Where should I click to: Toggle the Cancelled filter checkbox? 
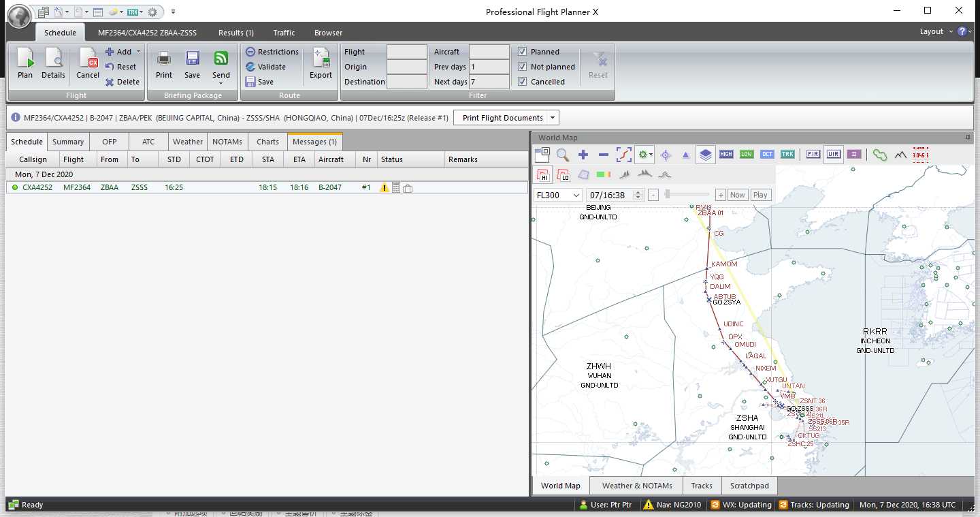(522, 82)
